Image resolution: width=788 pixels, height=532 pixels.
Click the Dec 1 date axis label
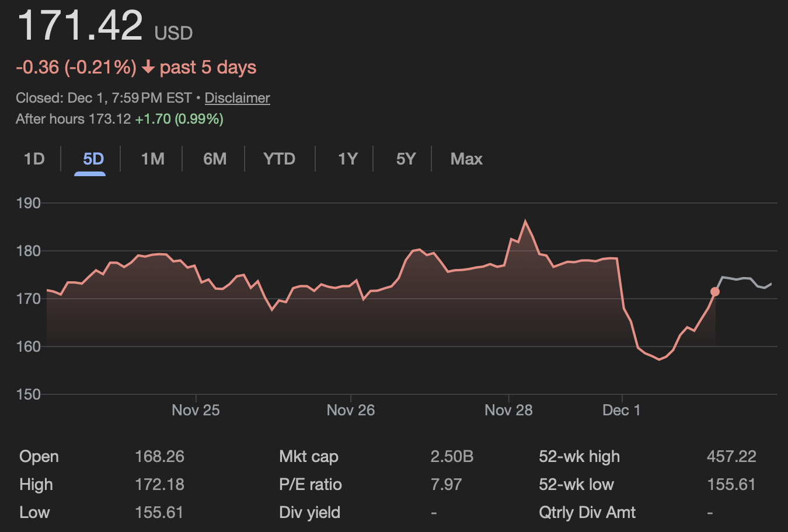[621, 410]
